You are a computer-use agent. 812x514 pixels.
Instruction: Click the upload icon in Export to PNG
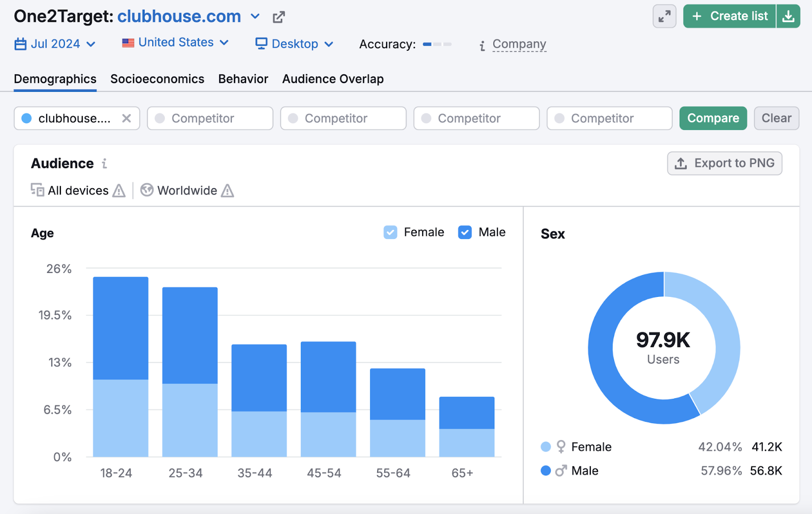click(x=681, y=163)
